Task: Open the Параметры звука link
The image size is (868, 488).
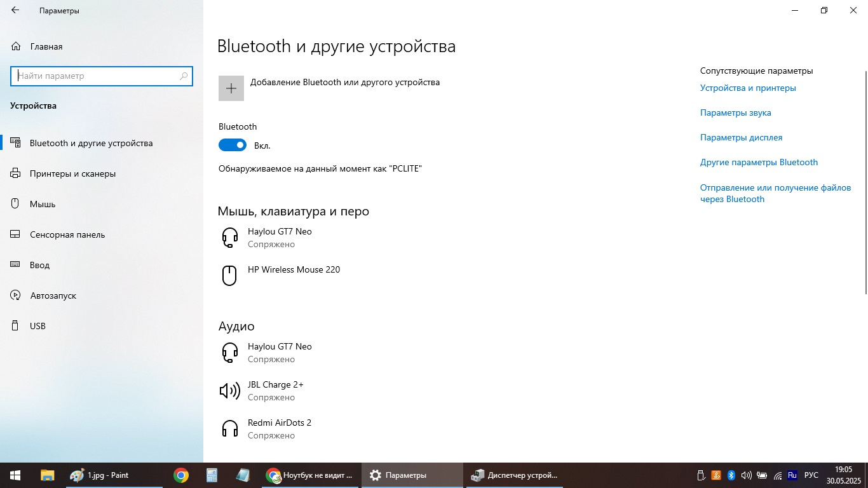Action: point(736,112)
